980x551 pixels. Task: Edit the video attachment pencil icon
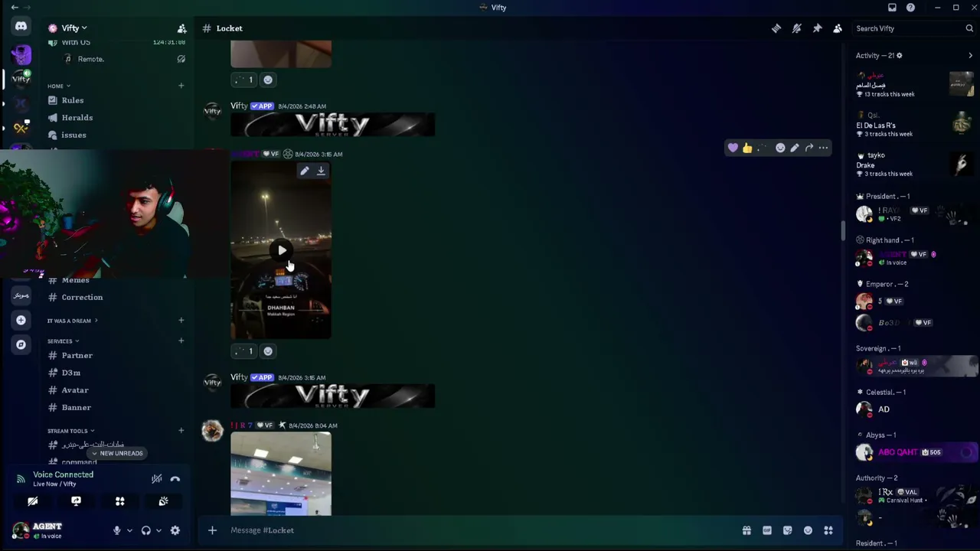coord(305,171)
